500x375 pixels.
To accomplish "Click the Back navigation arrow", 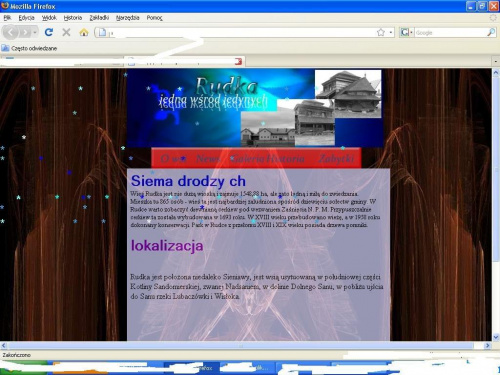I will 11,32.
